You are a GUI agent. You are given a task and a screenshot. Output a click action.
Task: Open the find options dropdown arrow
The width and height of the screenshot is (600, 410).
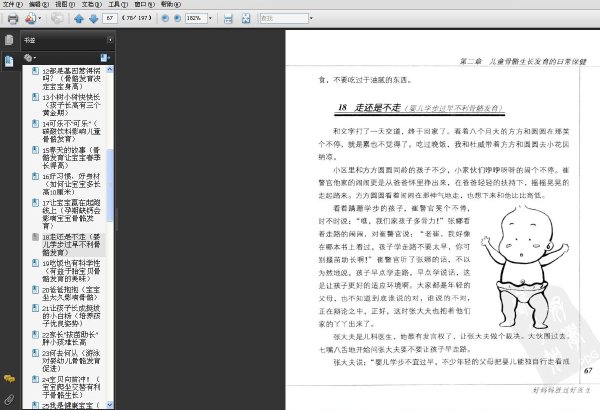click(311, 18)
